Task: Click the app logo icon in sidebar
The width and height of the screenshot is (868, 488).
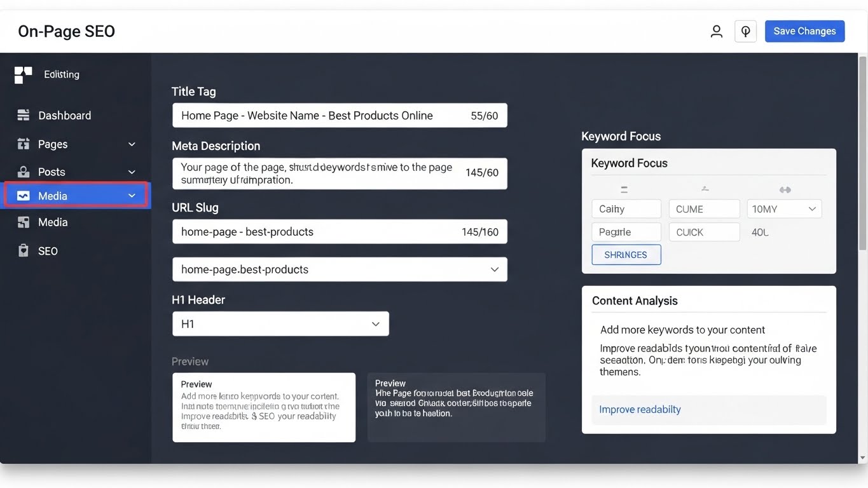Action: (x=23, y=75)
